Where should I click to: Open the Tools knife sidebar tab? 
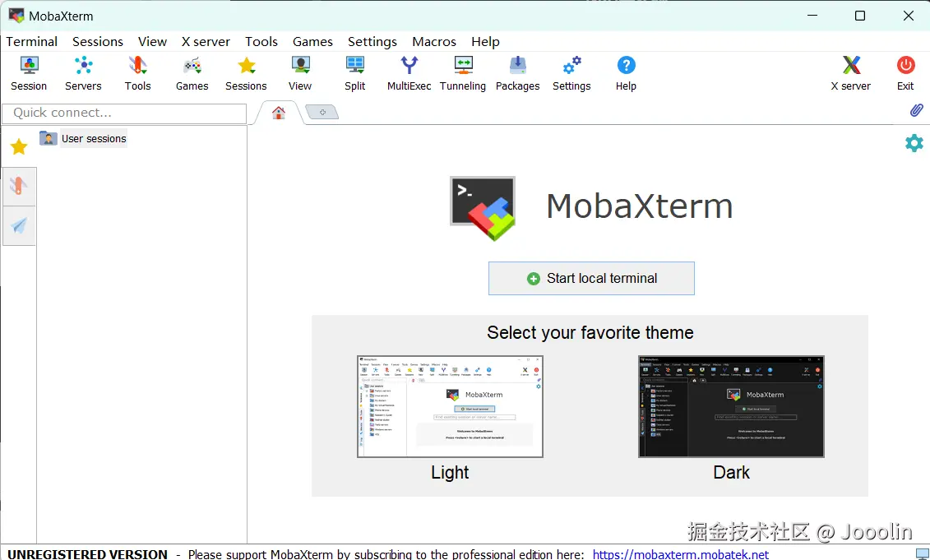click(19, 187)
